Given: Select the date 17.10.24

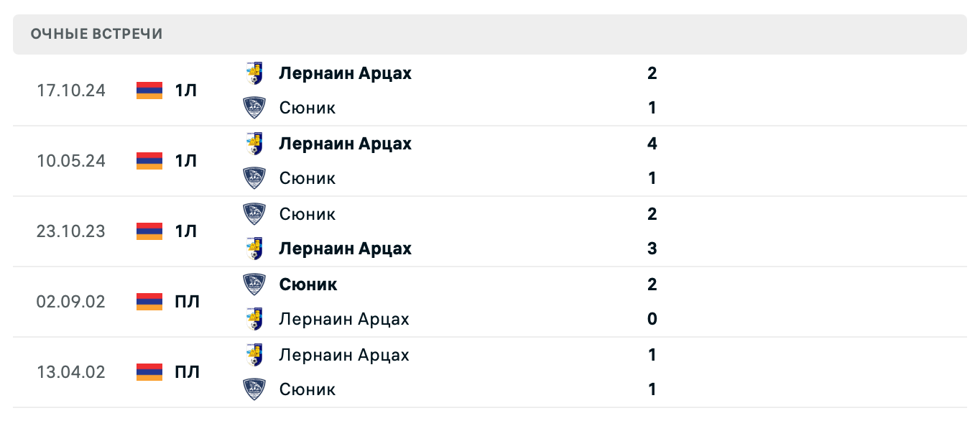Looking at the screenshot, I should coord(71,91).
